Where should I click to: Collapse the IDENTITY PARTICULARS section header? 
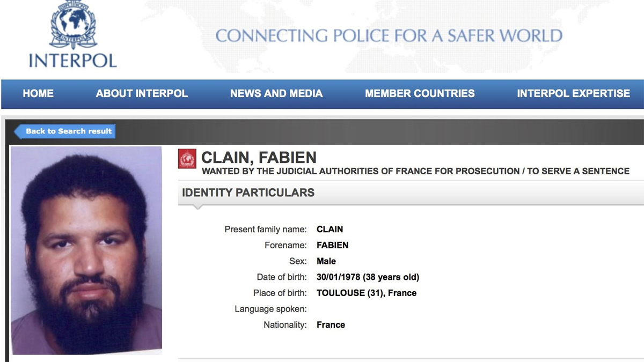tap(248, 193)
